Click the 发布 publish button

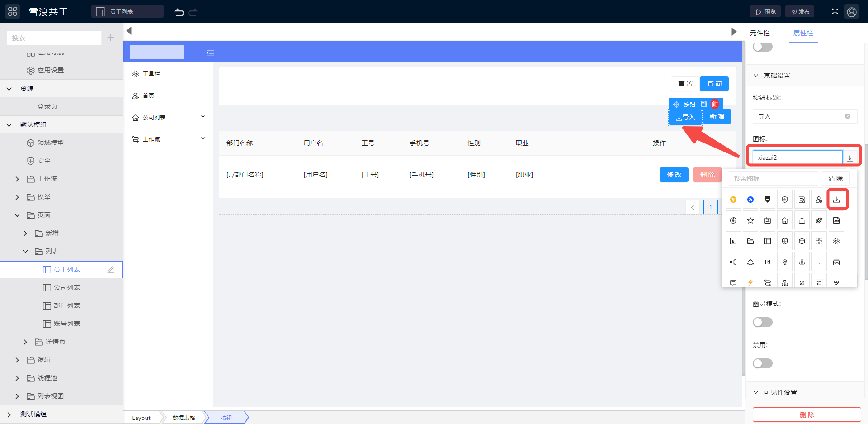coord(800,12)
